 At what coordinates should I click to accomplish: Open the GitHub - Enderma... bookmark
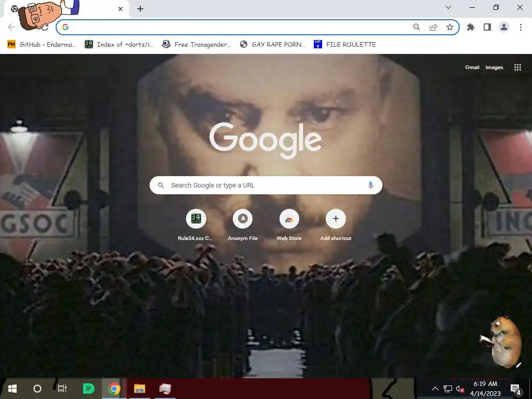click(x=42, y=45)
